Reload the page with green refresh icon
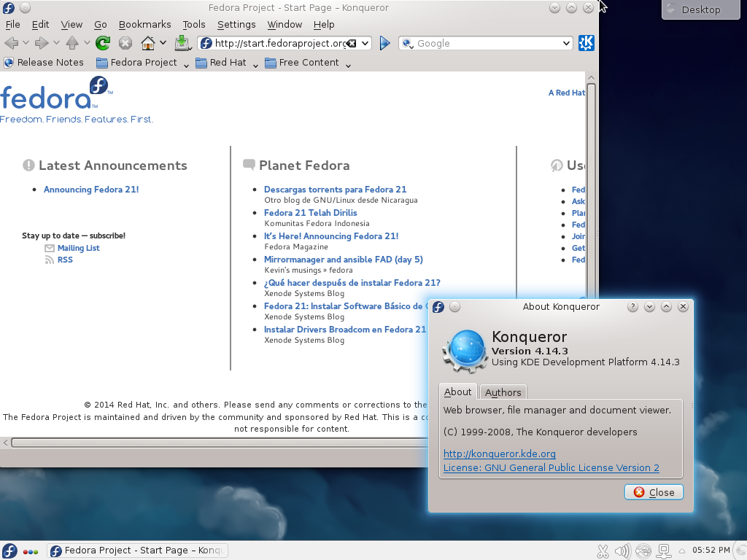Viewport: 747px width, 560px height. 102,43
